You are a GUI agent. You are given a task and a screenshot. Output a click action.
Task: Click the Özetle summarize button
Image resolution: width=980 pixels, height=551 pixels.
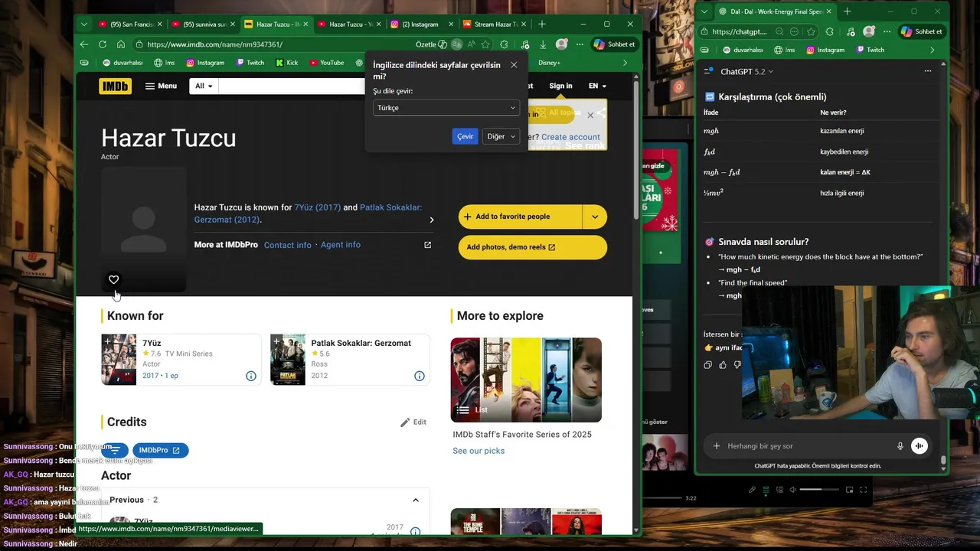tap(431, 44)
